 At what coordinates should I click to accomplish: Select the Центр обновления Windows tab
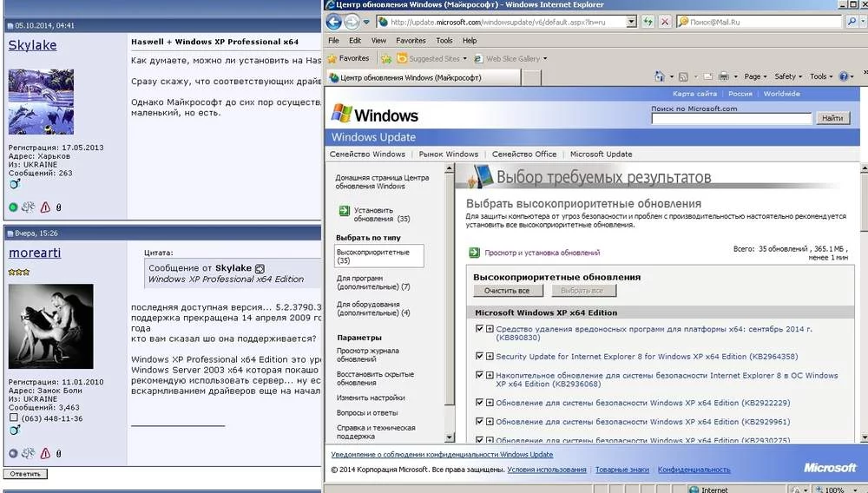tap(424, 77)
